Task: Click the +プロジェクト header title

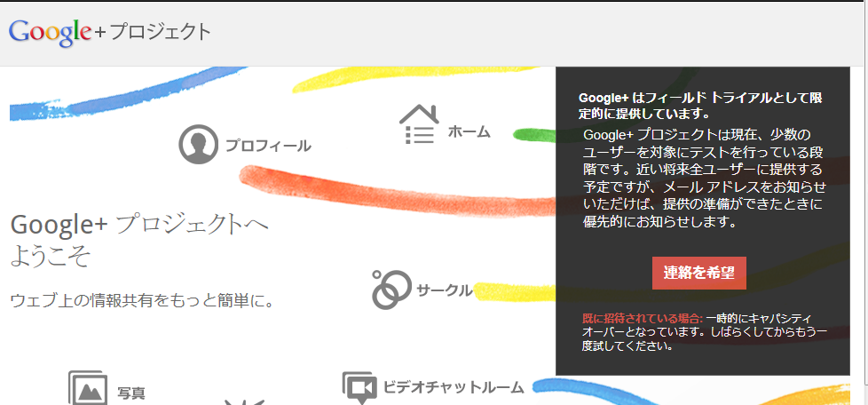Action: [x=154, y=32]
